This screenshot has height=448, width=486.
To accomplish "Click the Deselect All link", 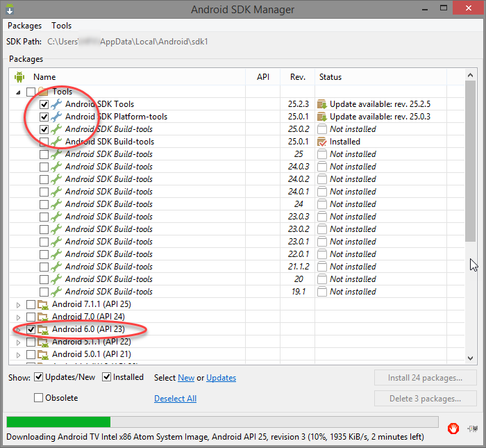I will [x=175, y=399].
